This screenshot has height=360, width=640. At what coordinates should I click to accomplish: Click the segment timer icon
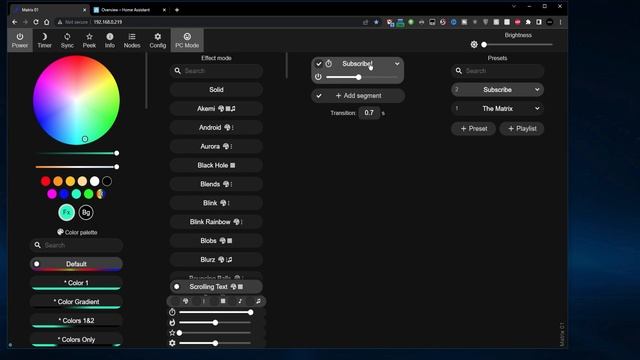point(329,64)
